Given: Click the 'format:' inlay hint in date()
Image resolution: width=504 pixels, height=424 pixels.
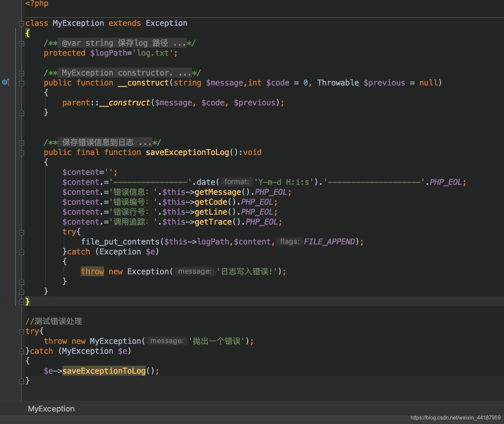Looking at the screenshot, I should click(236, 182).
